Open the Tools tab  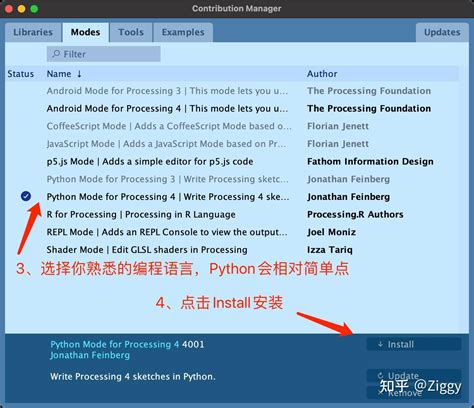131,32
